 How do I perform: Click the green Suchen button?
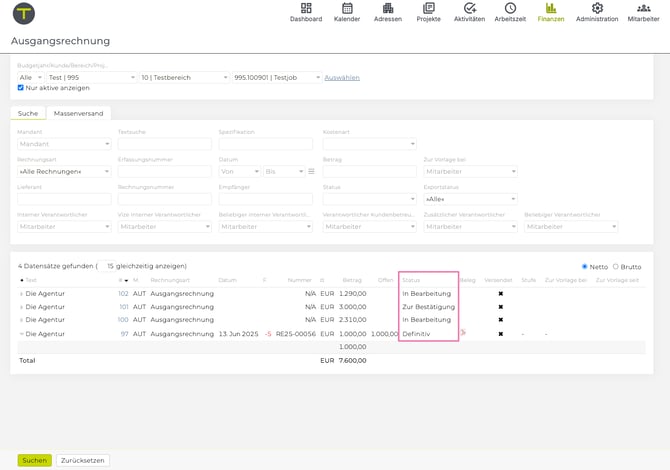point(34,460)
